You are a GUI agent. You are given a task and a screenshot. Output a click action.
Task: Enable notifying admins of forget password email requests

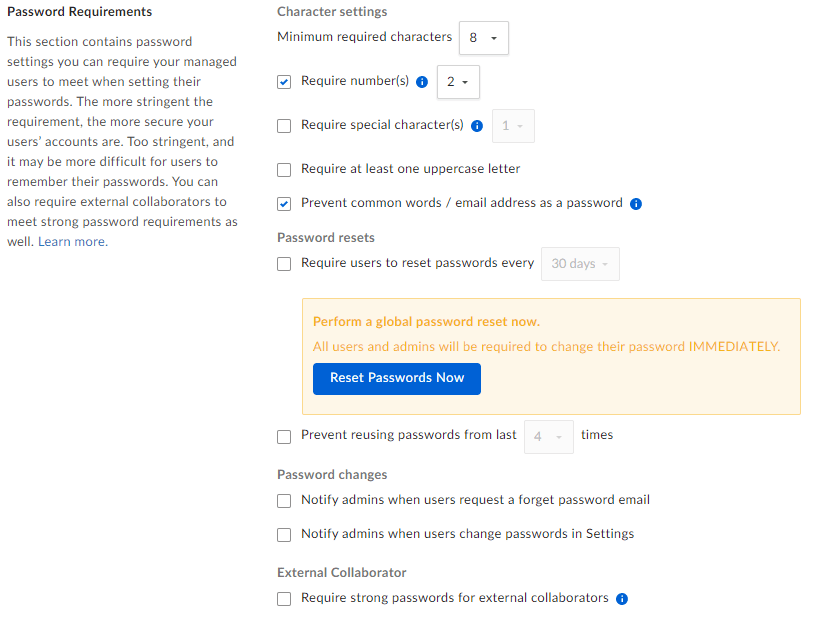[284, 500]
